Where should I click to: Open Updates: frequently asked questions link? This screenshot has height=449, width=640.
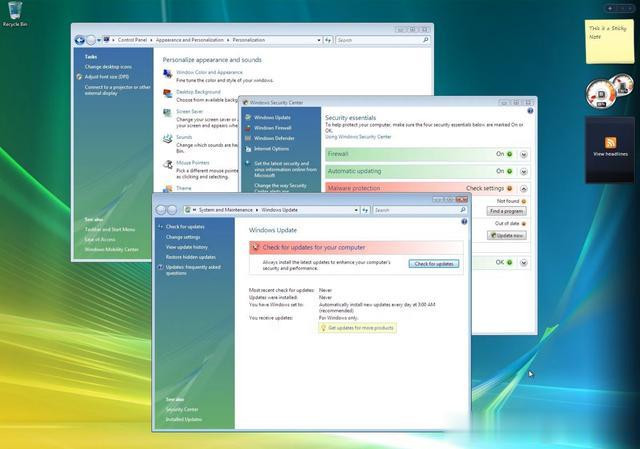coord(193,270)
